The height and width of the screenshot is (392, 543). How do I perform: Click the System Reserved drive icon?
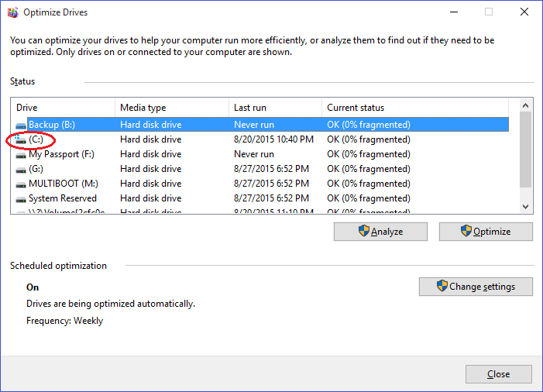pyautogui.click(x=21, y=198)
